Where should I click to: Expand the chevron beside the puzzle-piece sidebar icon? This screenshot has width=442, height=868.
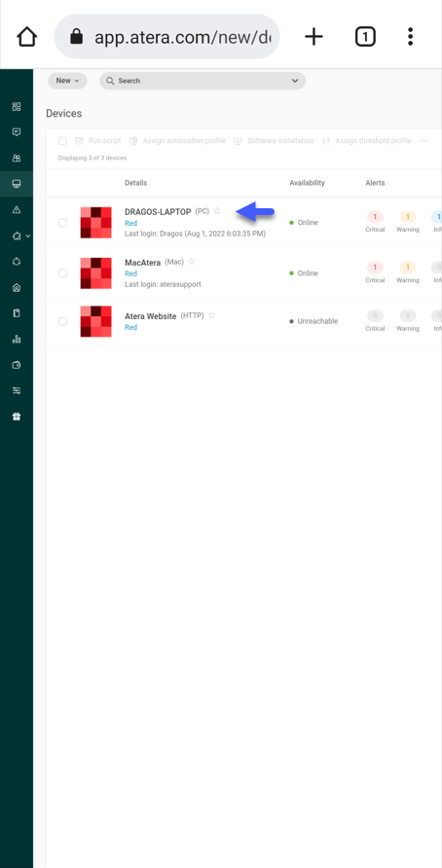pyautogui.click(x=28, y=235)
